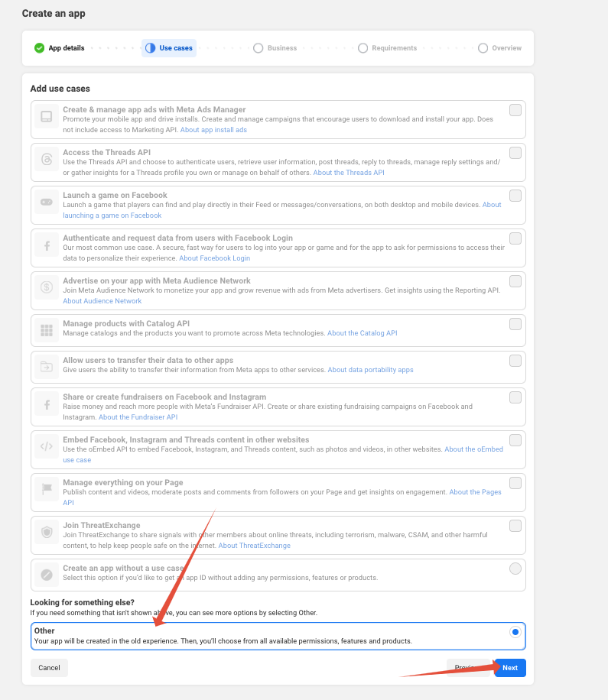Check the Launch a game on Facebook box
The height and width of the screenshot is (700, 608).
515,196
